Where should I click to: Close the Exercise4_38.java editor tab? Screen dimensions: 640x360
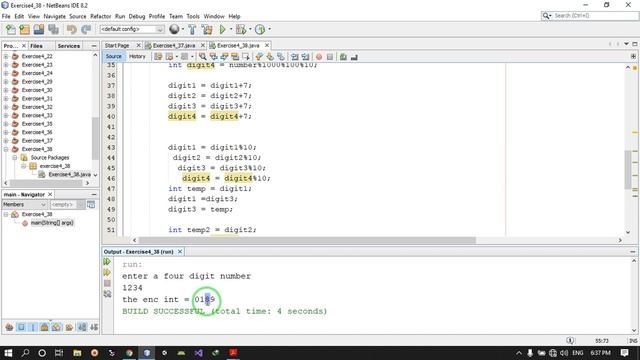pos(267,45)
